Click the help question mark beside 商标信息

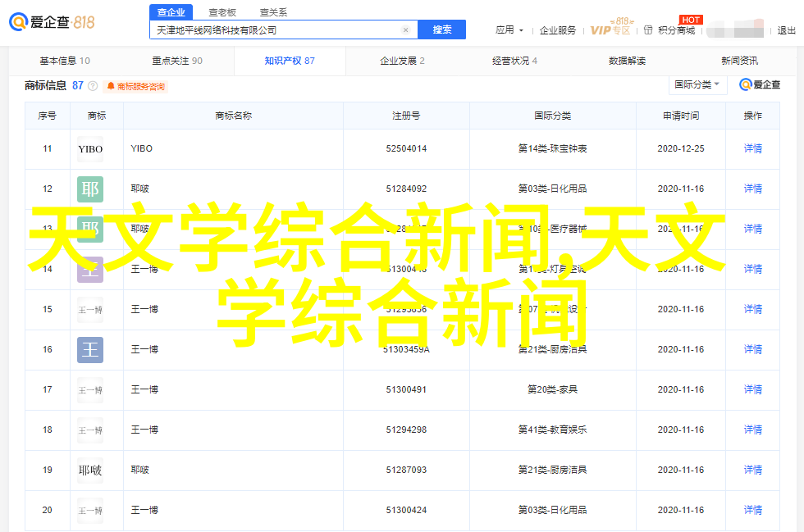93,86
